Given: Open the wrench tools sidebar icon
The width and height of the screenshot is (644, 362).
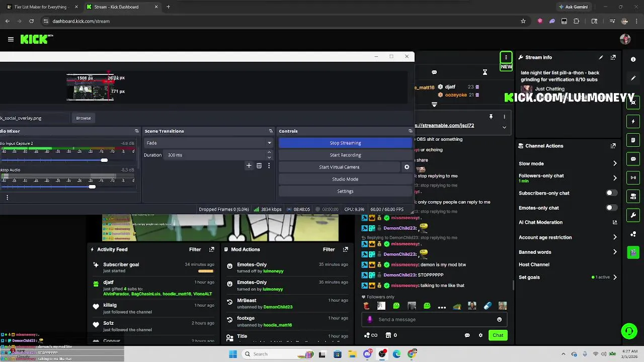Looking at the screenshot, I should pos(633,215).
